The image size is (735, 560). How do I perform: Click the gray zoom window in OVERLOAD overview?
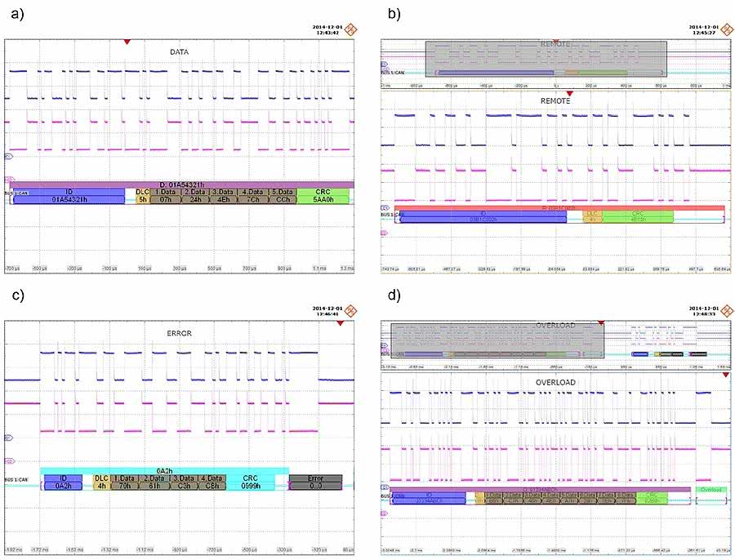pyautogui.click(x=497, y=340)
